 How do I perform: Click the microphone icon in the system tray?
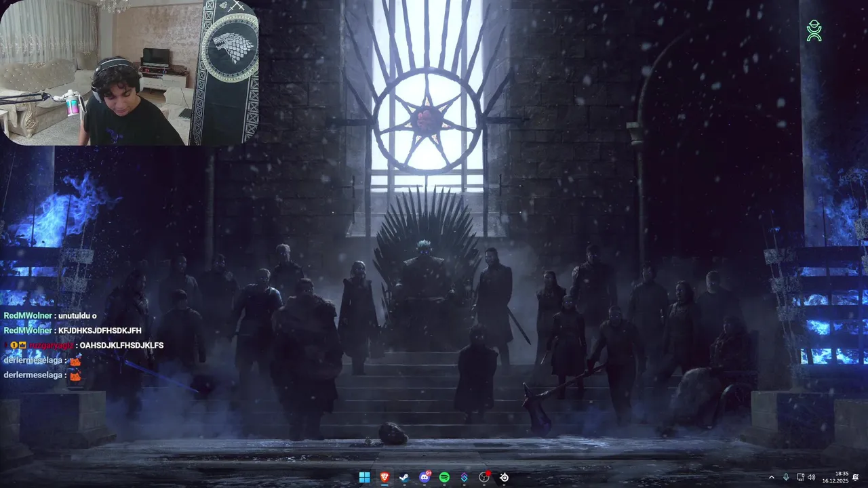[x=786, y=477]
